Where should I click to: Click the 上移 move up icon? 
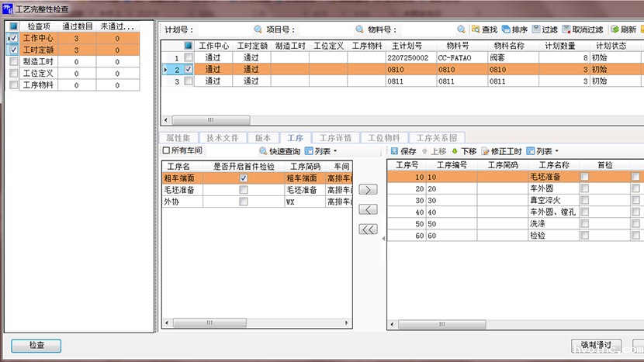point(424,151)
